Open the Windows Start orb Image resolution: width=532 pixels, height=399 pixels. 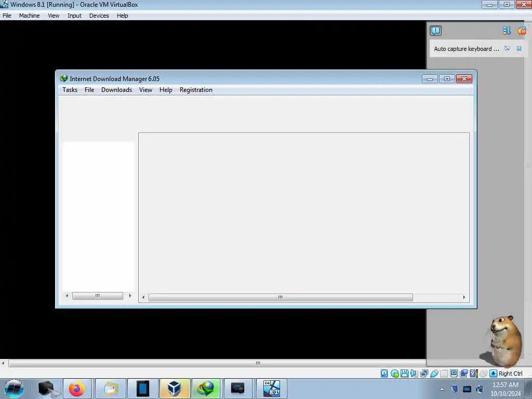tap(14, 389)
